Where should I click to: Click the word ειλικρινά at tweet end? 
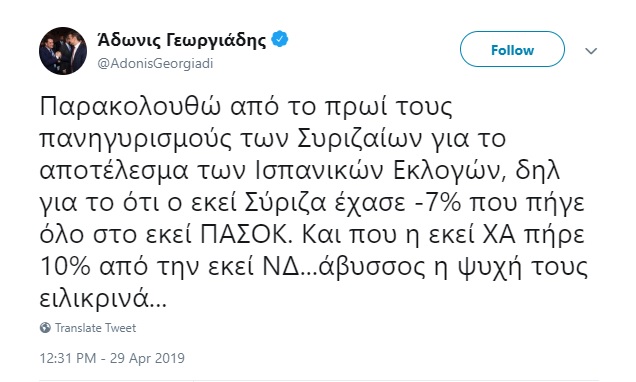click(103, 299)
